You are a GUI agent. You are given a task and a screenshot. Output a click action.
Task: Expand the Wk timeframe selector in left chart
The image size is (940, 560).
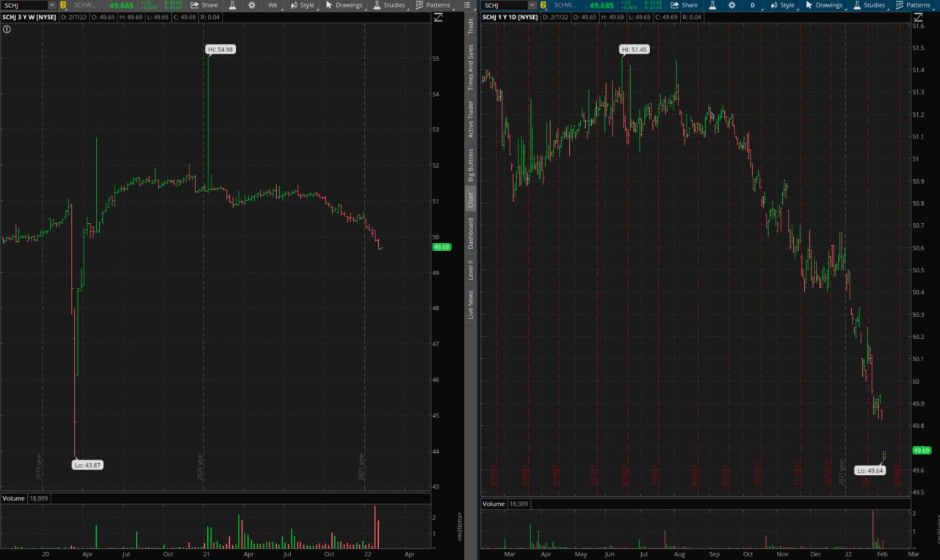click(x=272, y=5)
